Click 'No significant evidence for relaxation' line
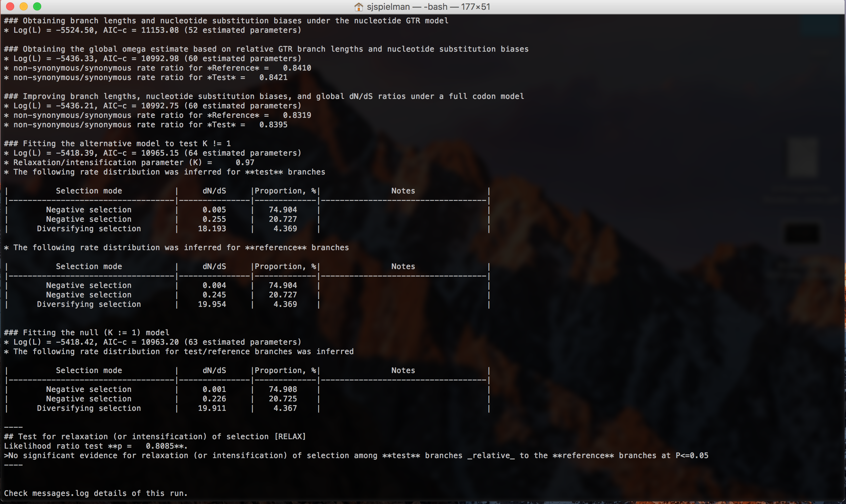 [x=356, y=455]
